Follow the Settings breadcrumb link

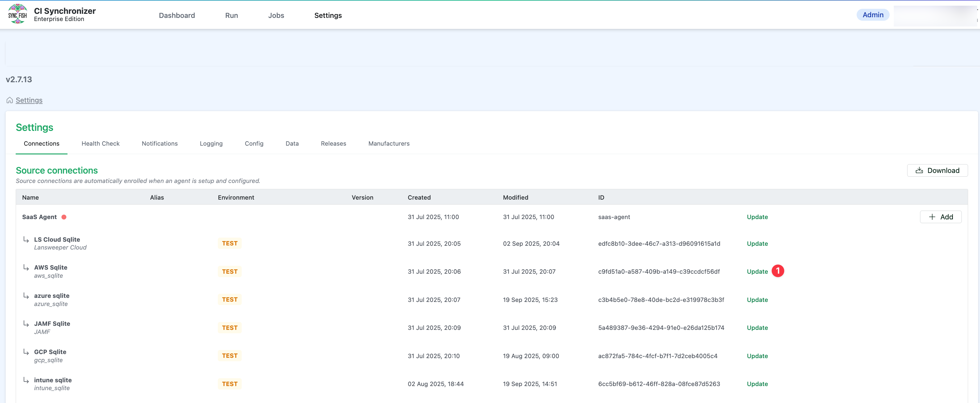[x=29, y=100]
